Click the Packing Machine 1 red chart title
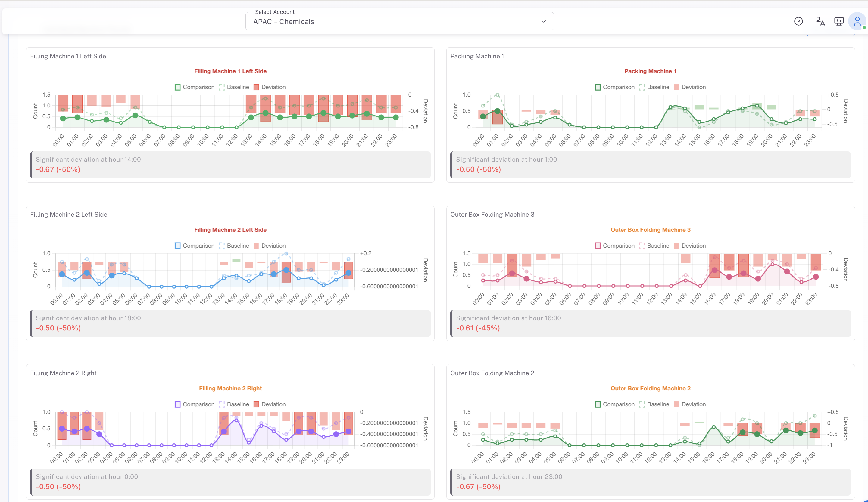 pos(650,71)
